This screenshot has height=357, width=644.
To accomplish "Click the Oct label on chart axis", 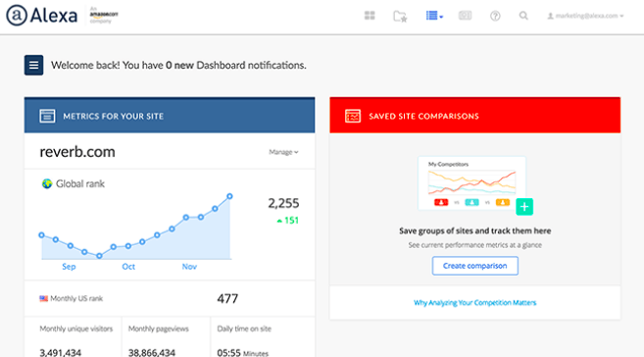I will 128,267.
